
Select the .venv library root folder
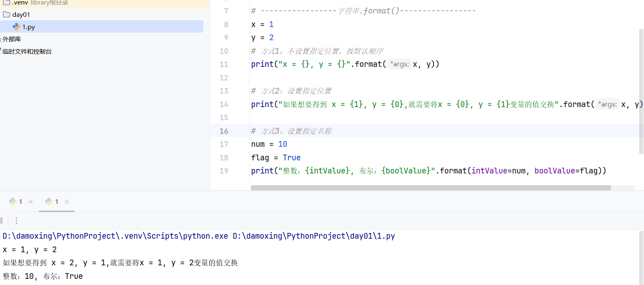[36, 3]
